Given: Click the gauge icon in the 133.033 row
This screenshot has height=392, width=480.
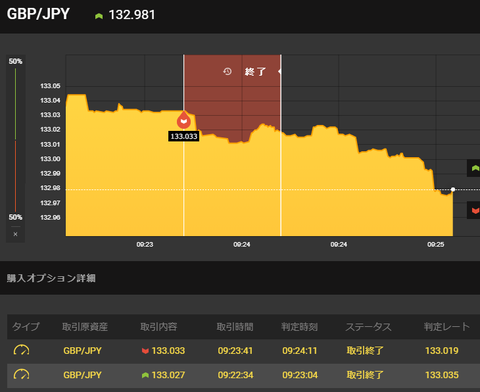Looking at the screenshot, I should click(x=21, y=350).
